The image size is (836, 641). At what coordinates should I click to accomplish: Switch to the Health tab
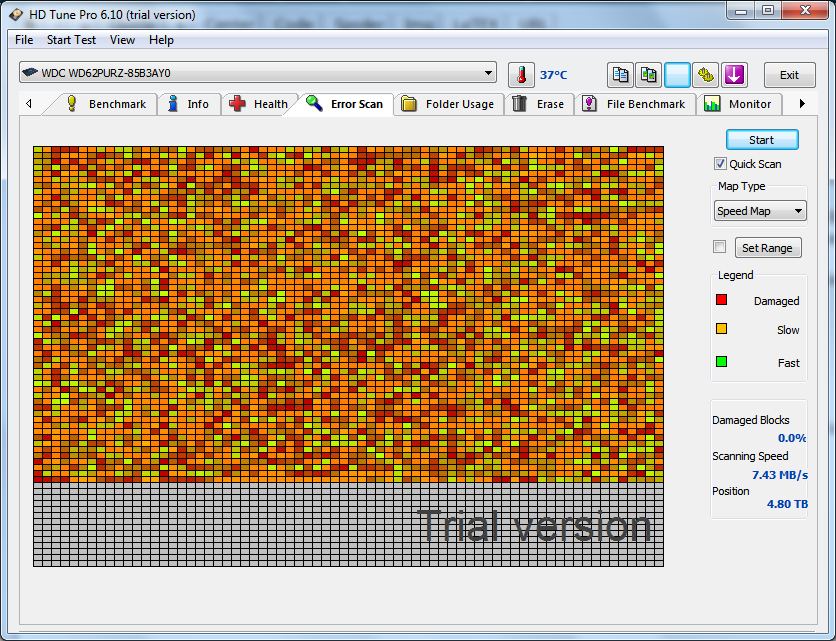tap(259, 104)
